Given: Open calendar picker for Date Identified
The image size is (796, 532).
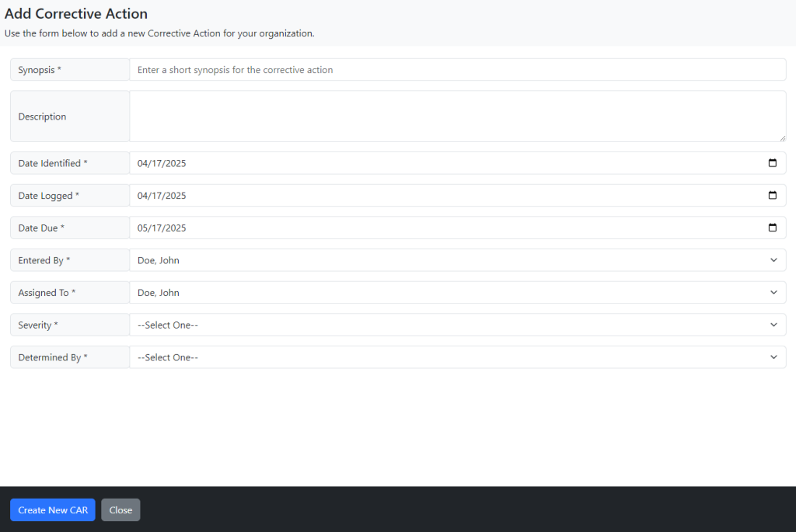Looking at the screenshot, I should (x=772, y=163).
